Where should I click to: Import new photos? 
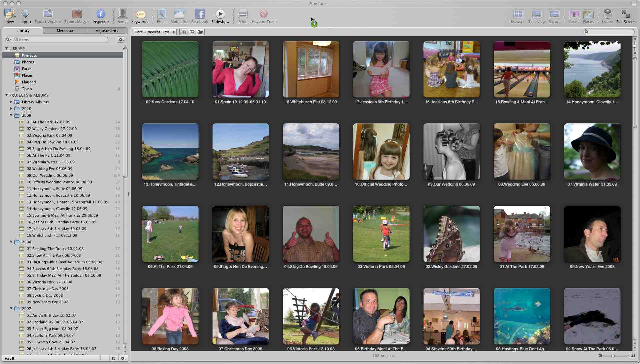coord(25,16)
